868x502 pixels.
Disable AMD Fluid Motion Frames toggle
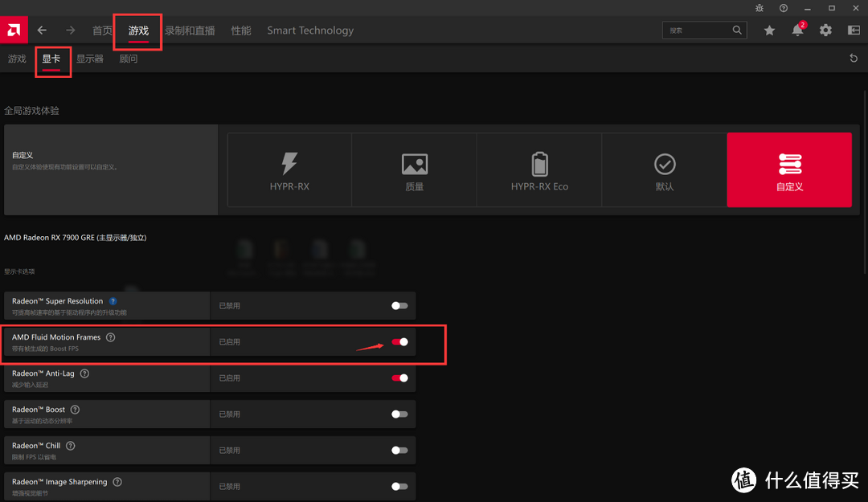399,342
